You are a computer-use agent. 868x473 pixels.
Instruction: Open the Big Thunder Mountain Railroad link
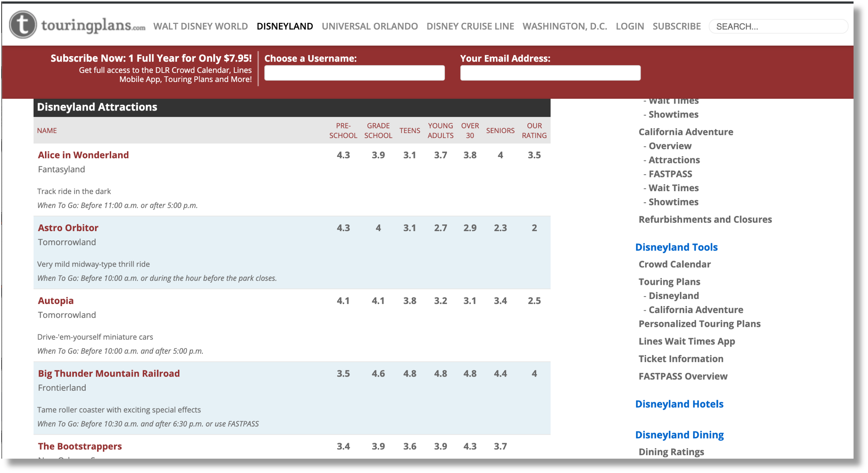click(108, 373)
